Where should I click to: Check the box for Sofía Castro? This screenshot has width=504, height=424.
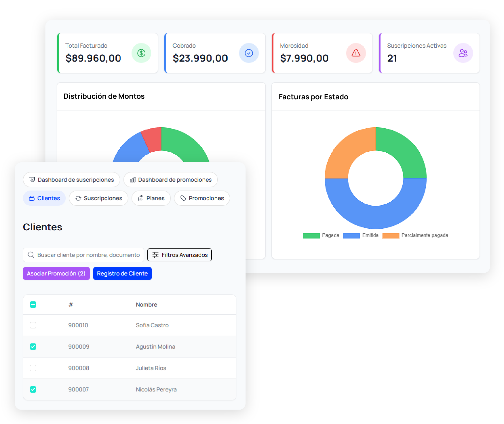click(x=33, y=325)
